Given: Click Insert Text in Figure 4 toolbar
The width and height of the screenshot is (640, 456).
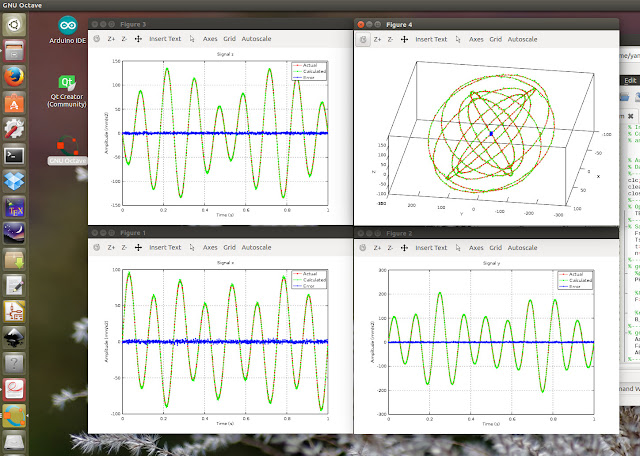Looking at the screenshot, I should pos(431,40).
